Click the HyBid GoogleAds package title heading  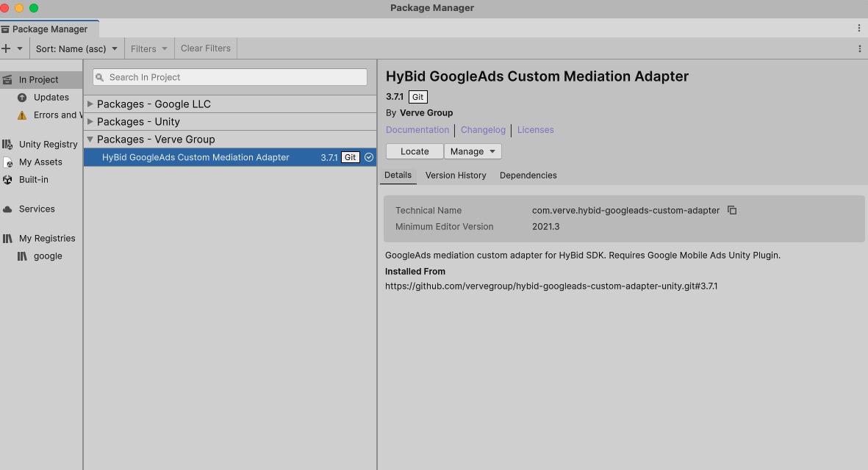click(x=537, y=76)
